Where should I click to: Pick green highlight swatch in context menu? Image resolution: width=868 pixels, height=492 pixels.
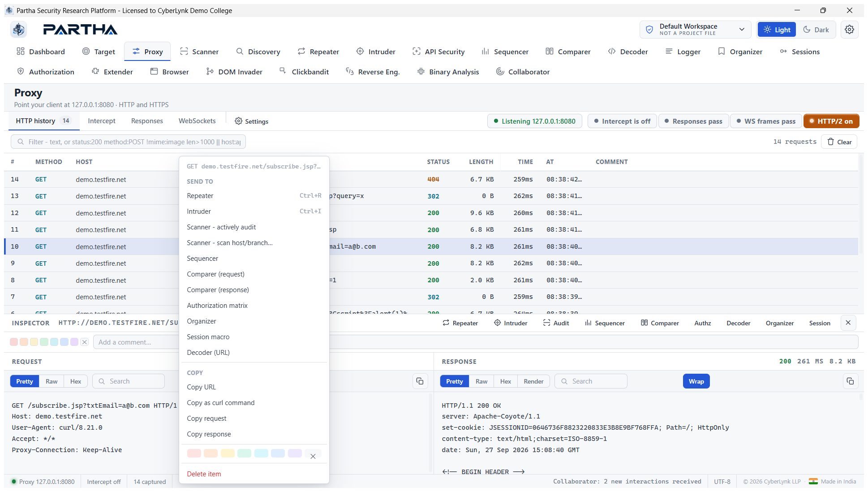click(x=244, y=453)
